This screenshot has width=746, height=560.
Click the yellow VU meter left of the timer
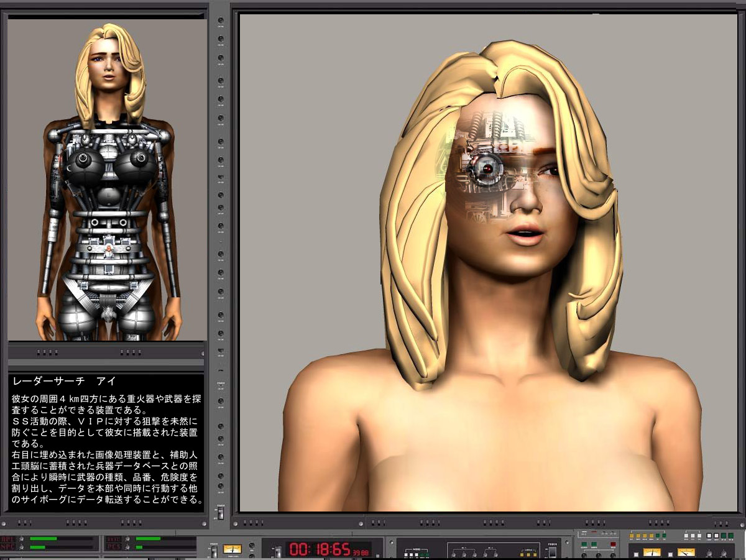point(232,549)
